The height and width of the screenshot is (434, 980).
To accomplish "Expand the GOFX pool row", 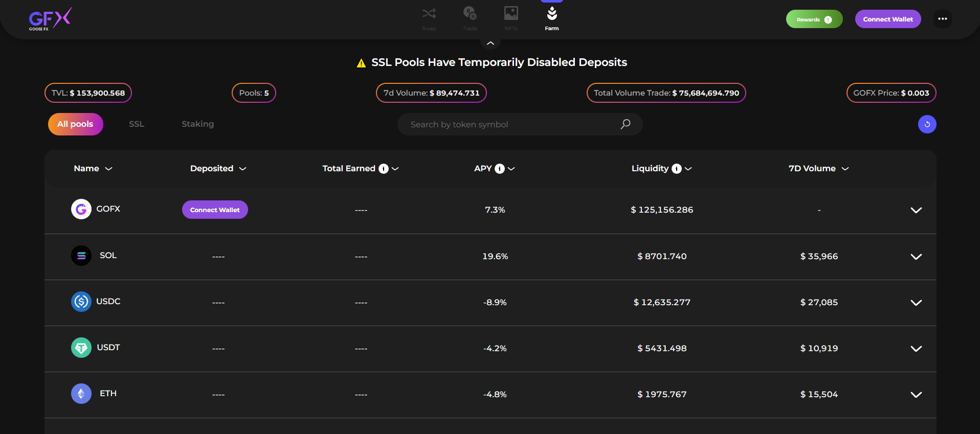I will pyautogui.click(x=916, y=210).
